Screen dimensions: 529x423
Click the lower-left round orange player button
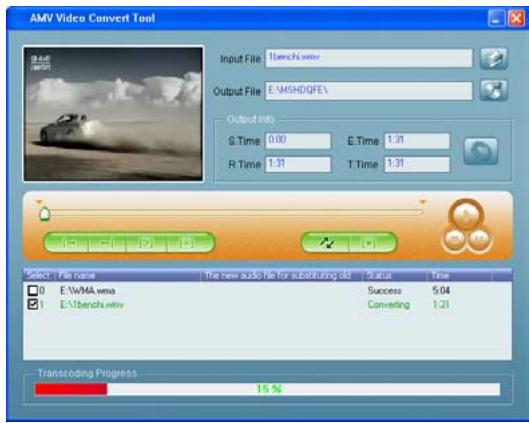(454, 239)
